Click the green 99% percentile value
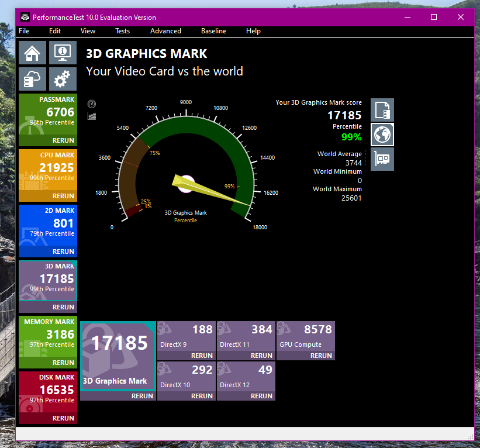 click(351, 137)
